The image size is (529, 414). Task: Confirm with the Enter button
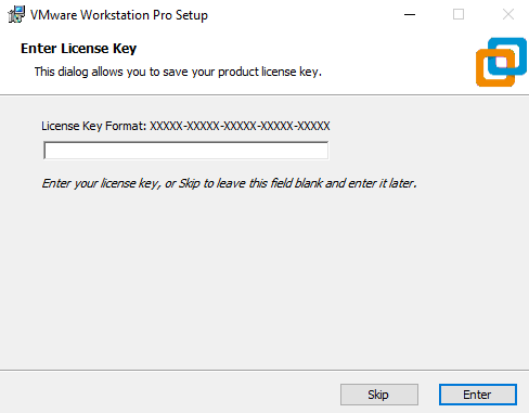coord(477,394)
